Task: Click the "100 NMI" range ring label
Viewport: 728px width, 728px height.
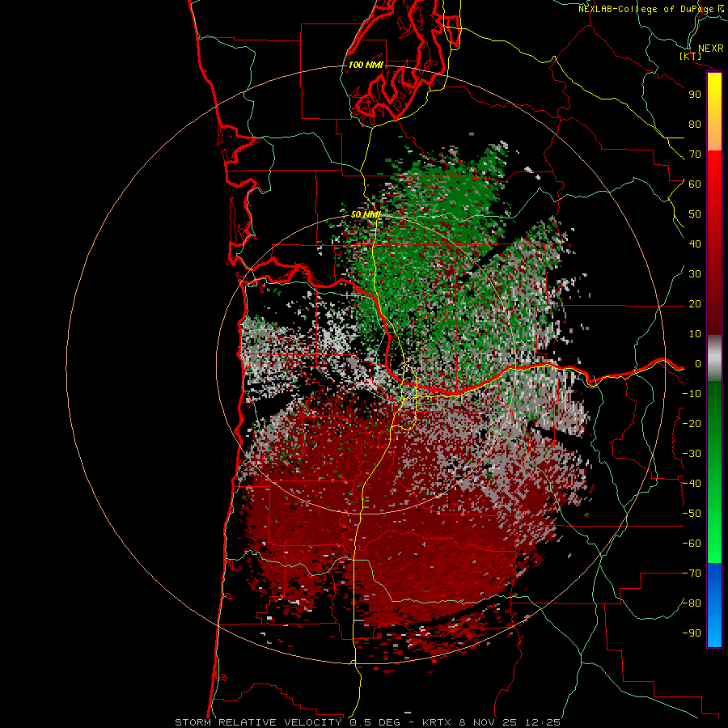Action: [x=366, y=65]
